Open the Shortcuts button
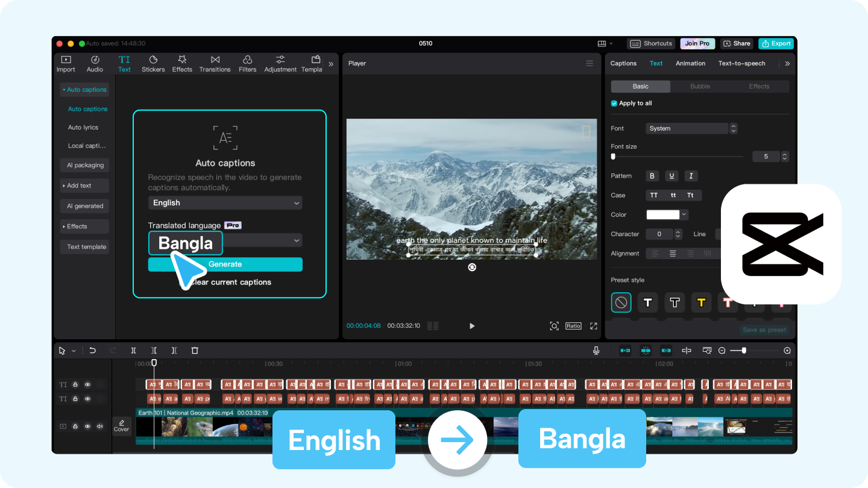The height and width of the screenshot is (488, 868). (651, 43)
